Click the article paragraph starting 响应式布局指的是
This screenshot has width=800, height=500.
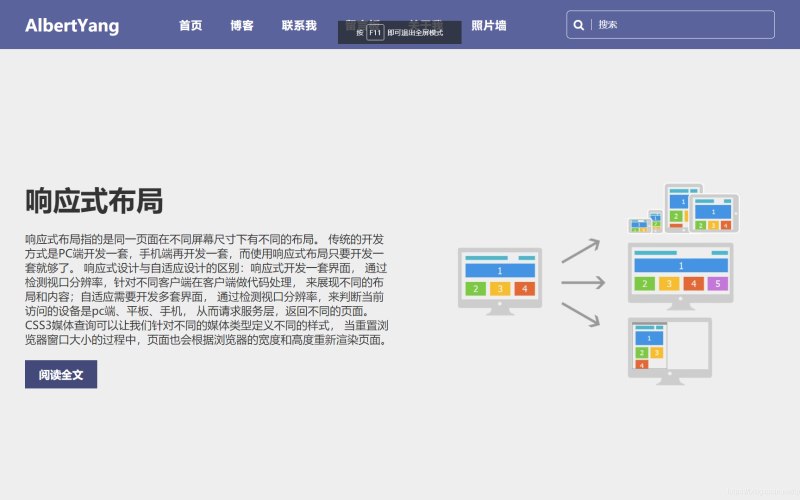tap(207, 289)
